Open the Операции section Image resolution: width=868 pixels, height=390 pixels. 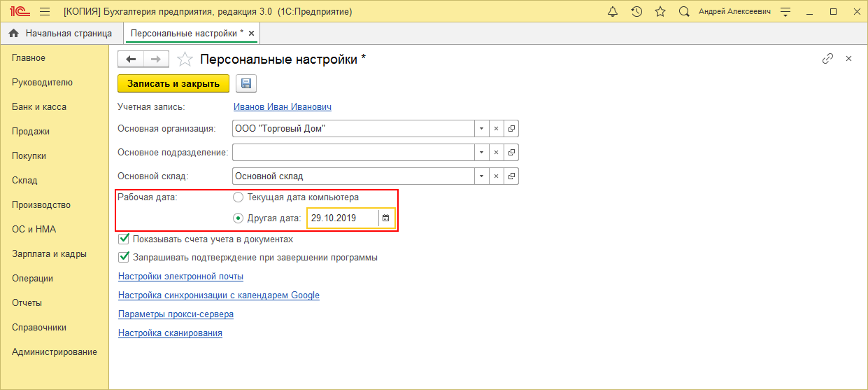tap(32, 279)
